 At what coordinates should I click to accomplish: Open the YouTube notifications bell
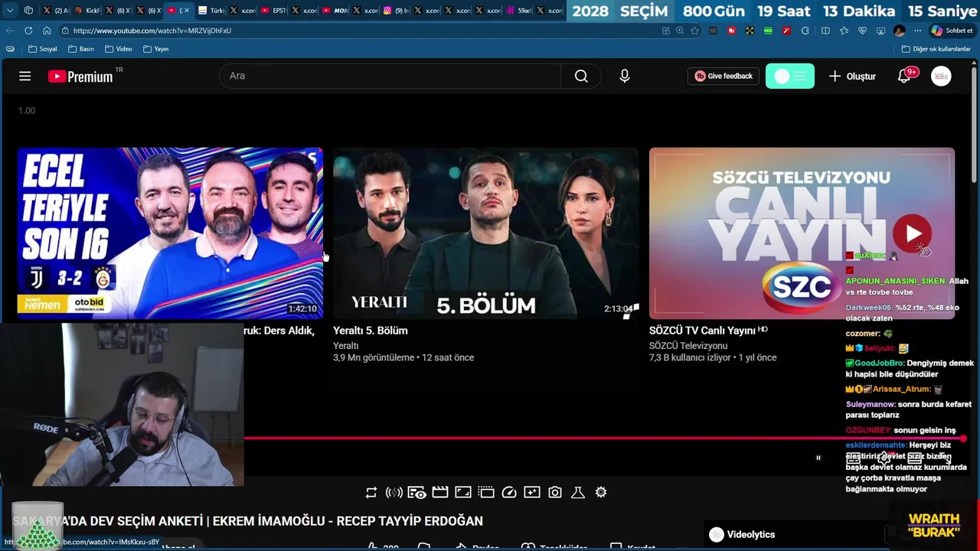pyautogui.click(x=904, y=76)
